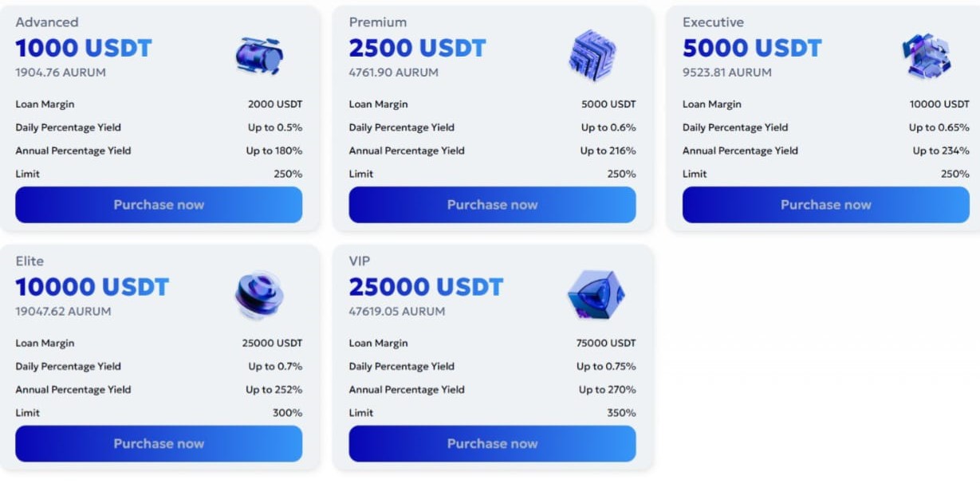
Task: Click the Elite plan sphere icon
Action: point(259,295)
